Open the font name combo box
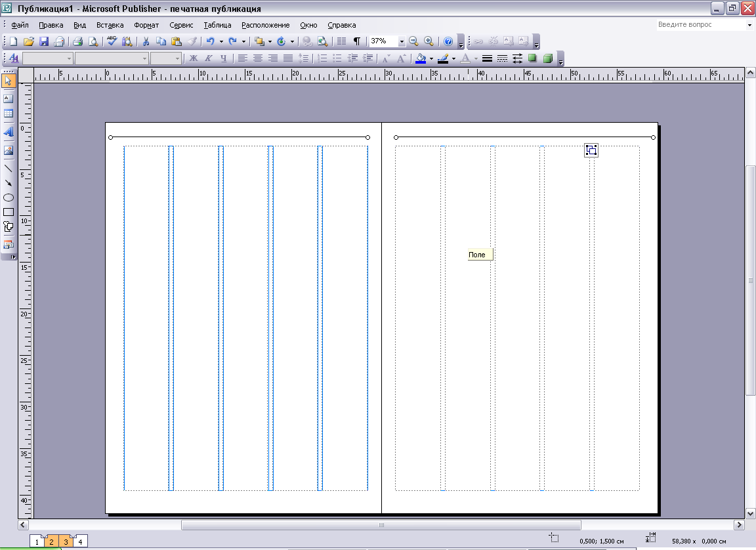The height and width of the screenshot is (550, 756). pyautogui.click(x=112, y=58)
